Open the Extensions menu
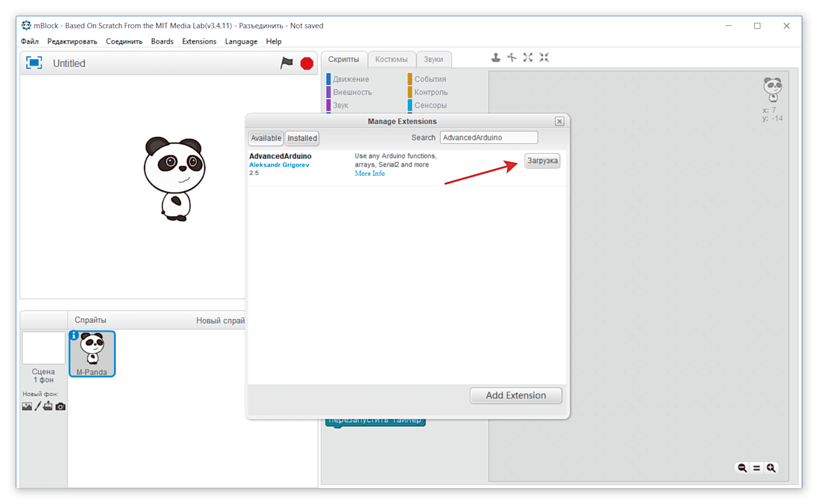 tap(199, 41)
